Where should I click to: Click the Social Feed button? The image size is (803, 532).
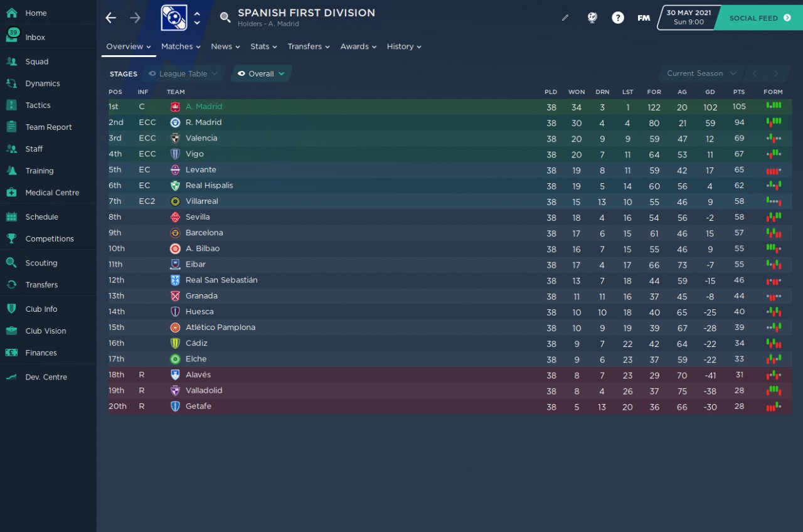pos(760,18)
